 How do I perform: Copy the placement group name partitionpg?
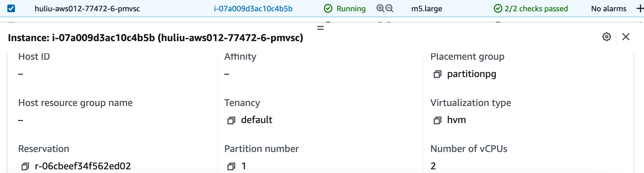point(437,74)
